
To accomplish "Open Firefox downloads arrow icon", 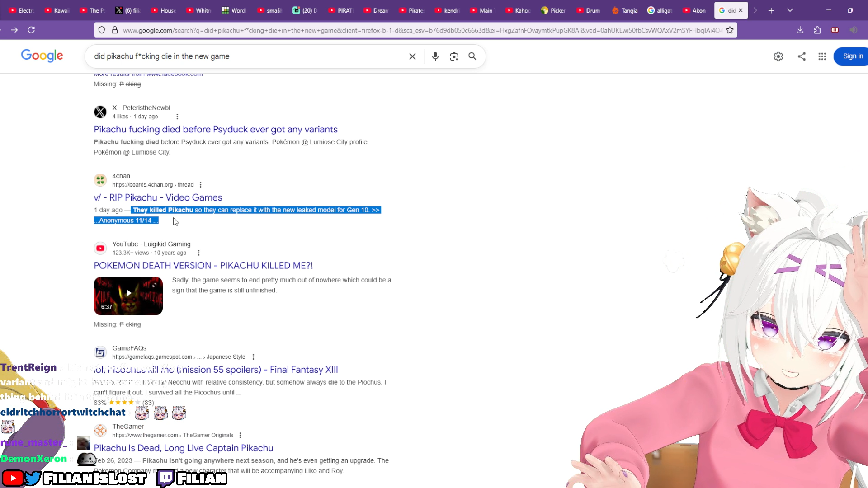I will tap(800, 30).
